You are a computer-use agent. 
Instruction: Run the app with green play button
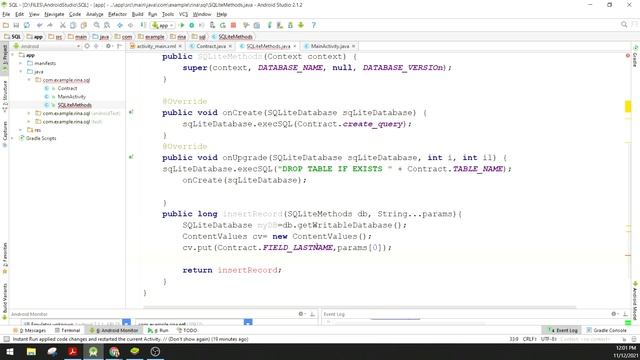coord(182,25)
